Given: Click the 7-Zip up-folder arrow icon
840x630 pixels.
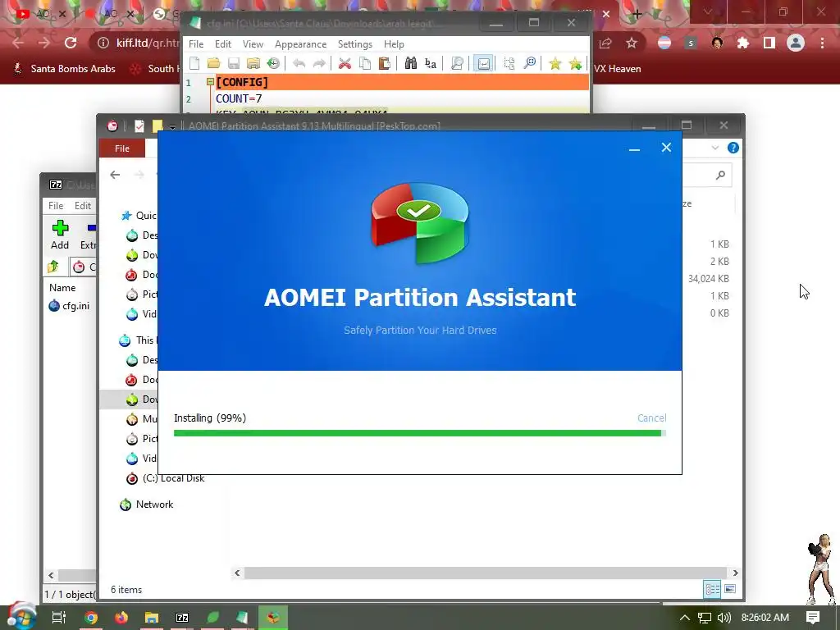Looking at the screenshot, I should click(x=53, y=267).
